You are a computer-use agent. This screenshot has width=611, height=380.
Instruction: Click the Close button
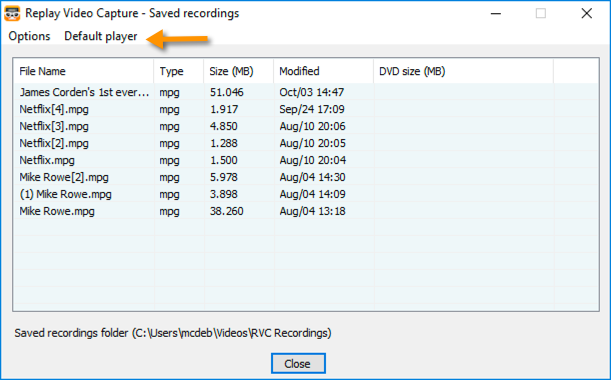pos(298,363)
